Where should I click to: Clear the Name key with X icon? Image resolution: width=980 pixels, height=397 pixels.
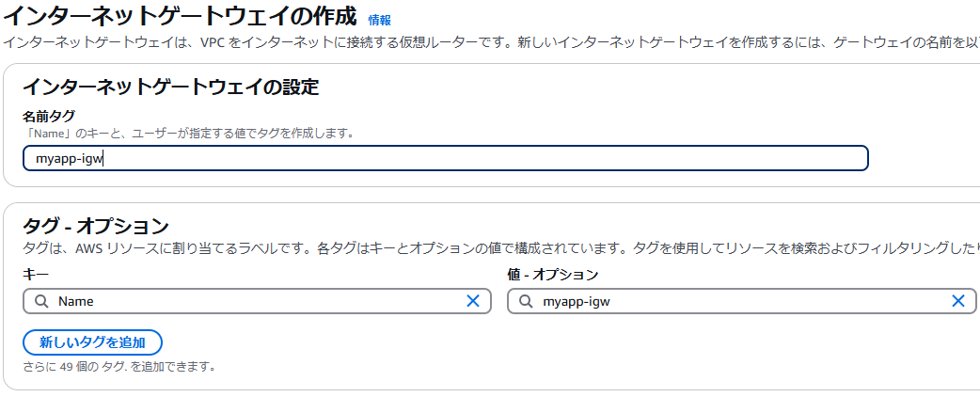[473, 301]
